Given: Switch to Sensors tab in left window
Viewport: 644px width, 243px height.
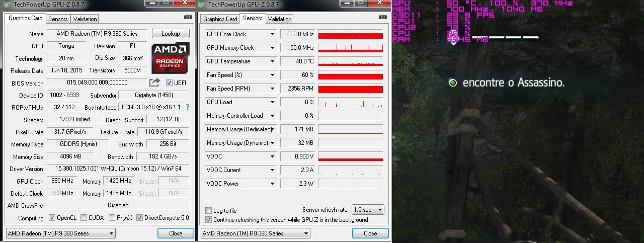Looking at the screenshot, I should 58,19.
